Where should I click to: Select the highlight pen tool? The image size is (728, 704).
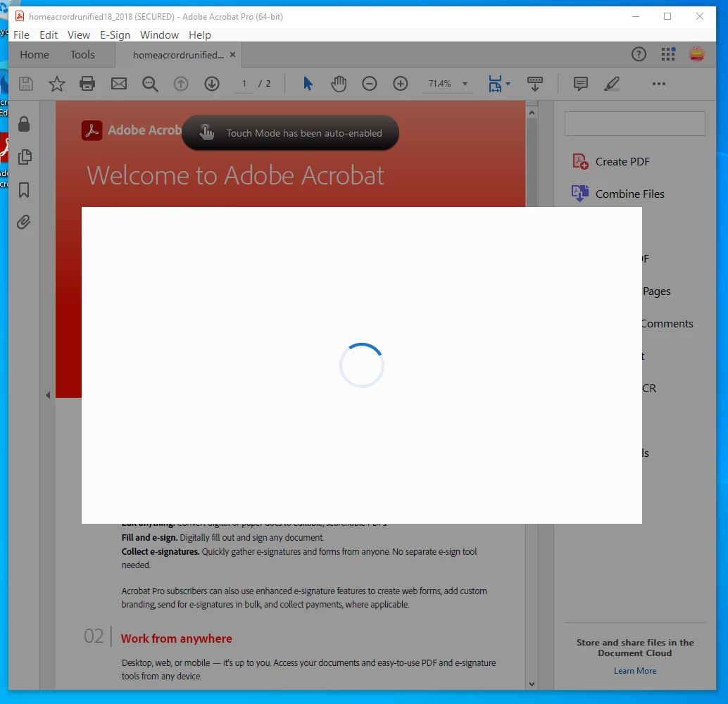point(612,84)
